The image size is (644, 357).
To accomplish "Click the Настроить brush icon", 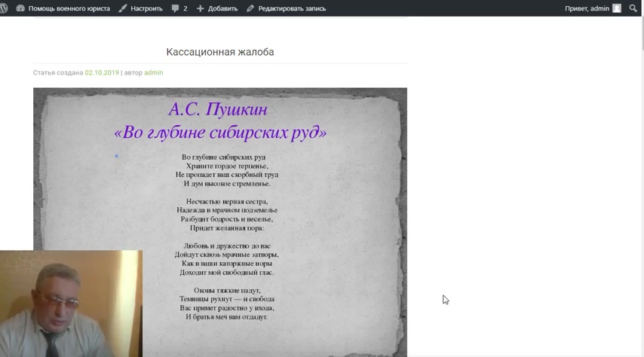I will coord(123,8).
